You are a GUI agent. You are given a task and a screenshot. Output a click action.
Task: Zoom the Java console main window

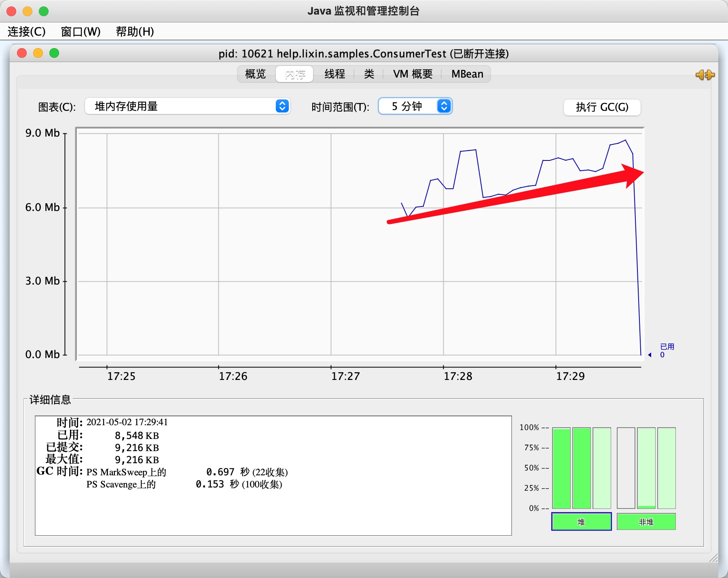[44, 11]
